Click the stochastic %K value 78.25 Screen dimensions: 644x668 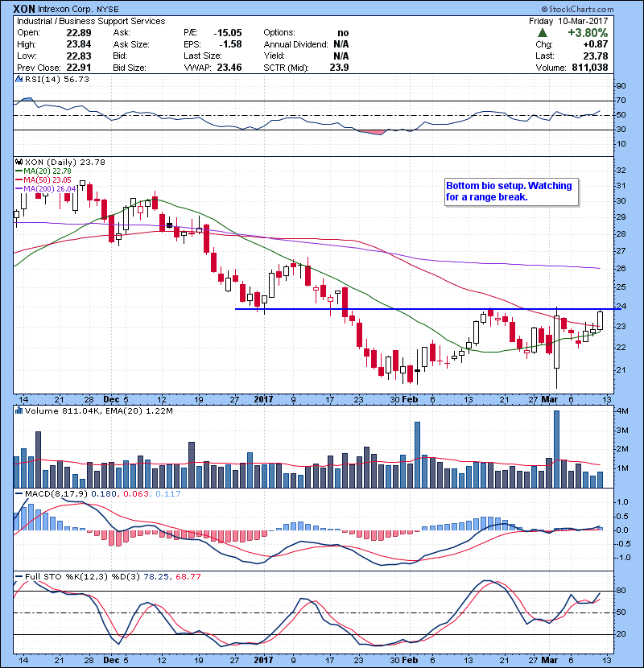click(156, 576)
